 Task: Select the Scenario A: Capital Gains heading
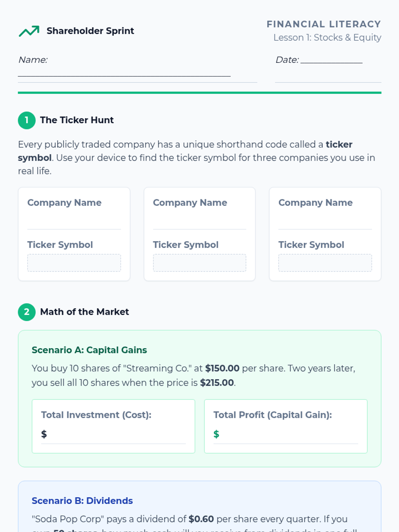[x=89, y=350]
